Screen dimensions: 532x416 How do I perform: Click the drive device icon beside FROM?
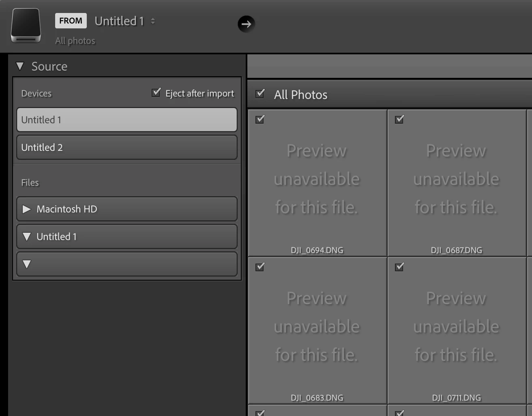(26, 25)
